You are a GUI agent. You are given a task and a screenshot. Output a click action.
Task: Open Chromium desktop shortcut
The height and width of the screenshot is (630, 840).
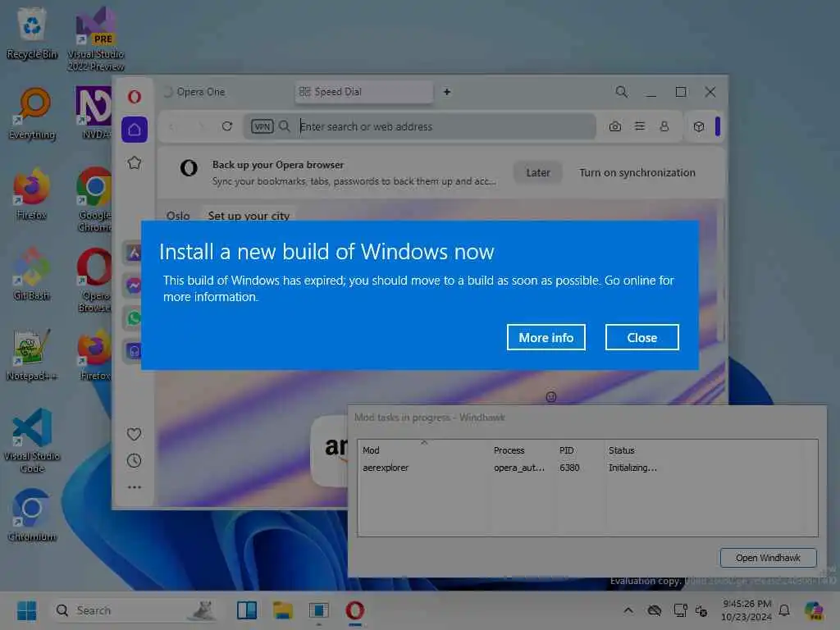(x=32, y=515)
